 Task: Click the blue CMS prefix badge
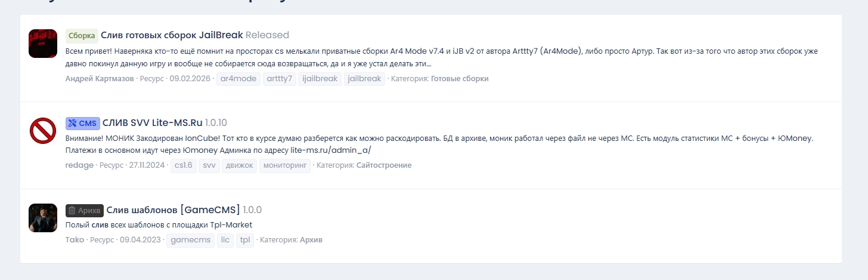pos(83,123)
